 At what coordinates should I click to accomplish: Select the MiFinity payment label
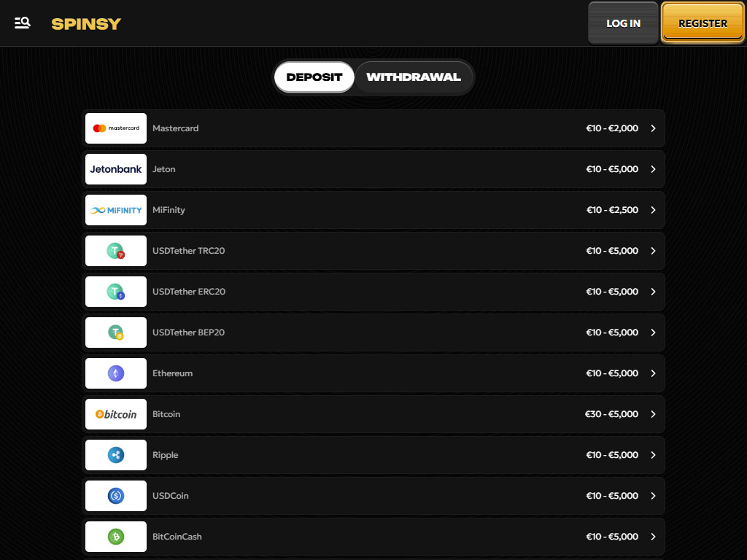169,210
